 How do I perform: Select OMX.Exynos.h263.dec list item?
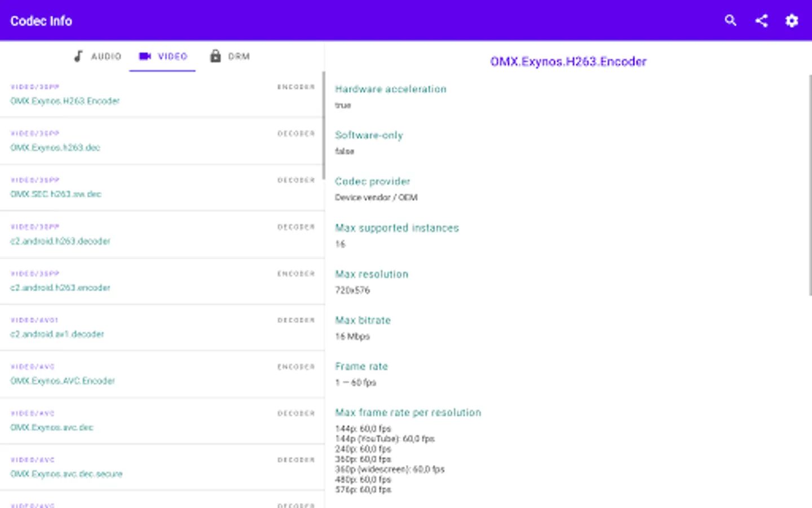[162, 141]
